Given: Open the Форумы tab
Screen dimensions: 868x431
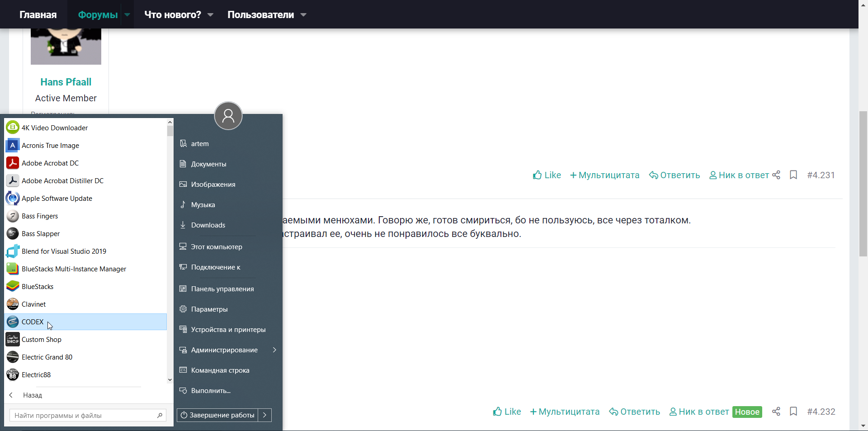Looking at the screenshot, I should [x=98, y=14].
